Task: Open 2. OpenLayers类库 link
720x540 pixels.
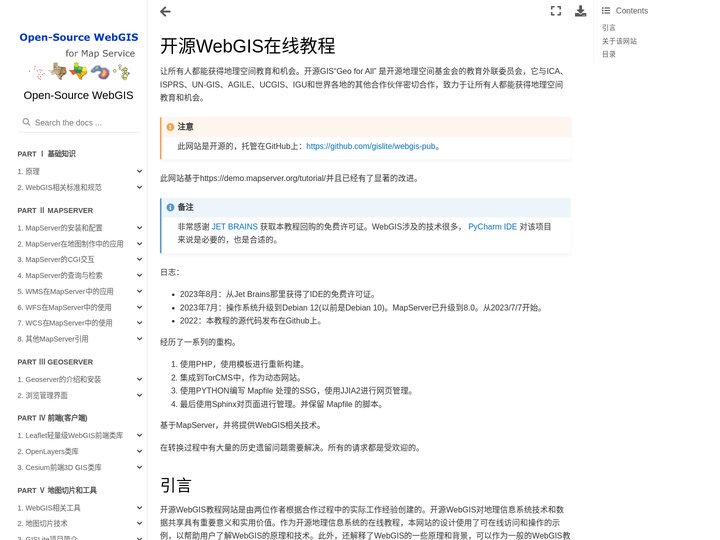Action: pyautogui.click(x=48, y=451)
